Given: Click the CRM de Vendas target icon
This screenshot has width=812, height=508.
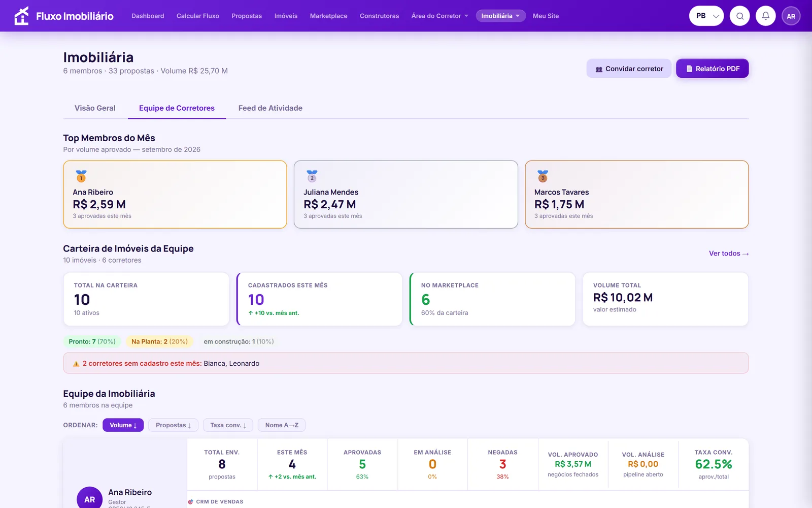Looking at the screenshot, I should [x=191, y=502].
